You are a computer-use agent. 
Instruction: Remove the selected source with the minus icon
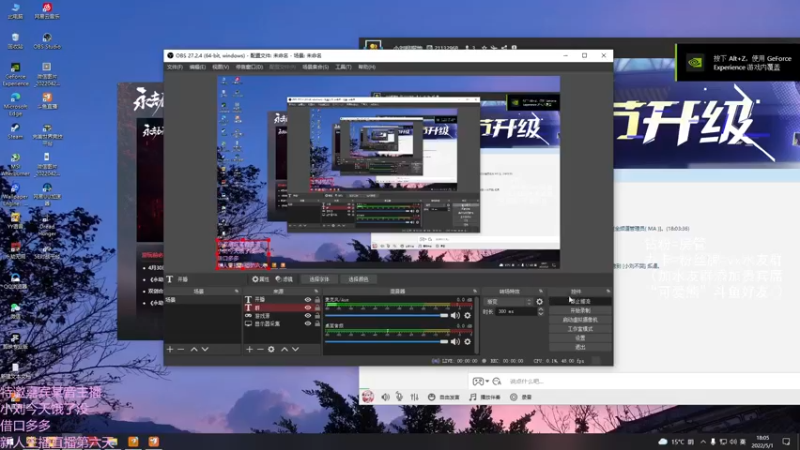[260, 349]
